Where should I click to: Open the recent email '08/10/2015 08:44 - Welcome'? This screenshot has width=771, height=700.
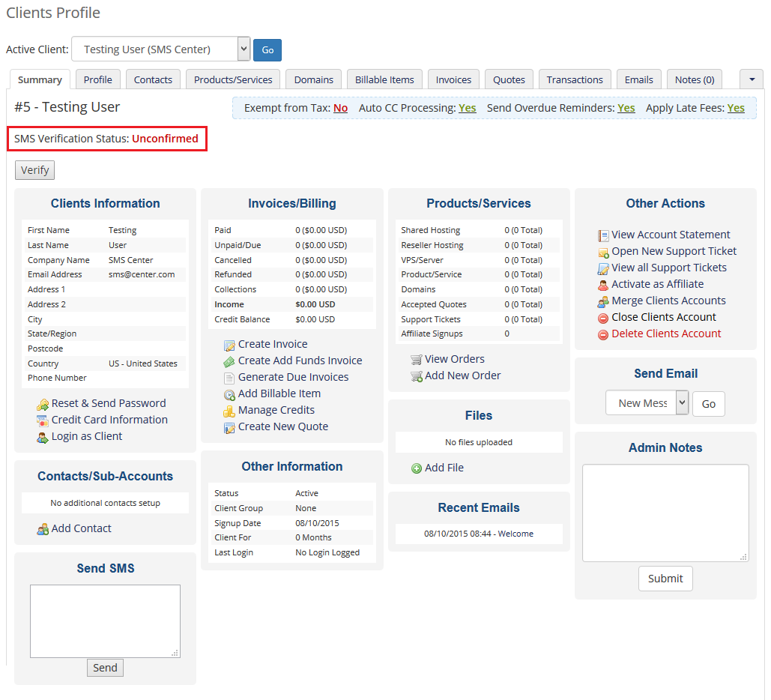click(479, 534)
